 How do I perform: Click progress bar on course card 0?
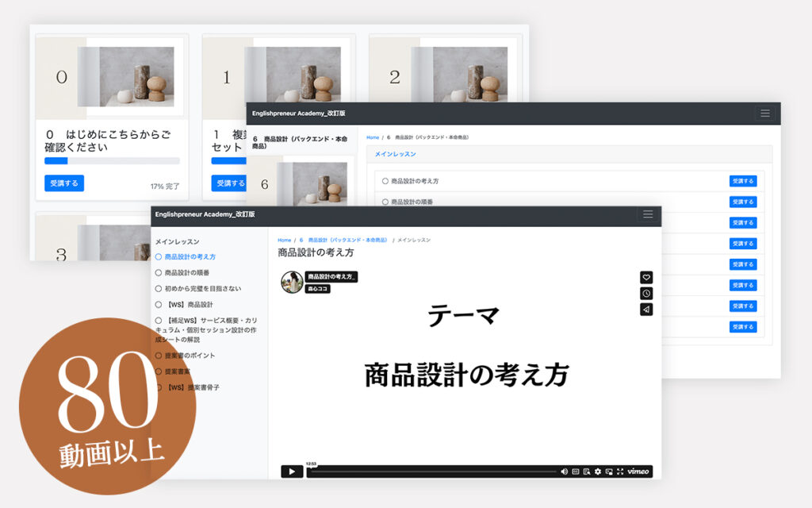point(112,160)
